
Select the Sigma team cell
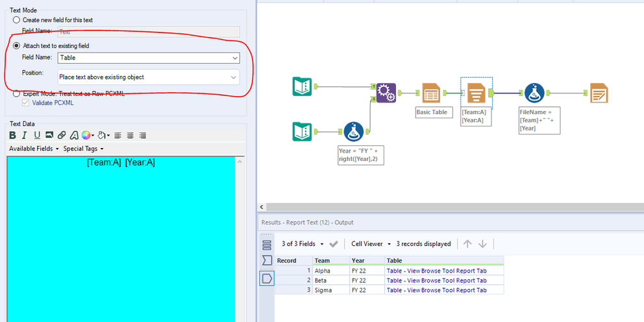tap(331, 290)
